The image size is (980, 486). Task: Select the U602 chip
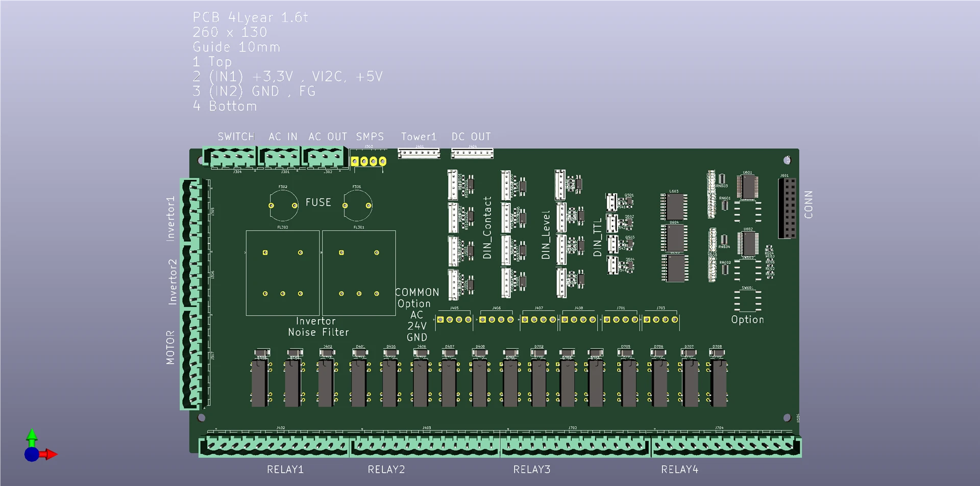(x=748, y=244)
